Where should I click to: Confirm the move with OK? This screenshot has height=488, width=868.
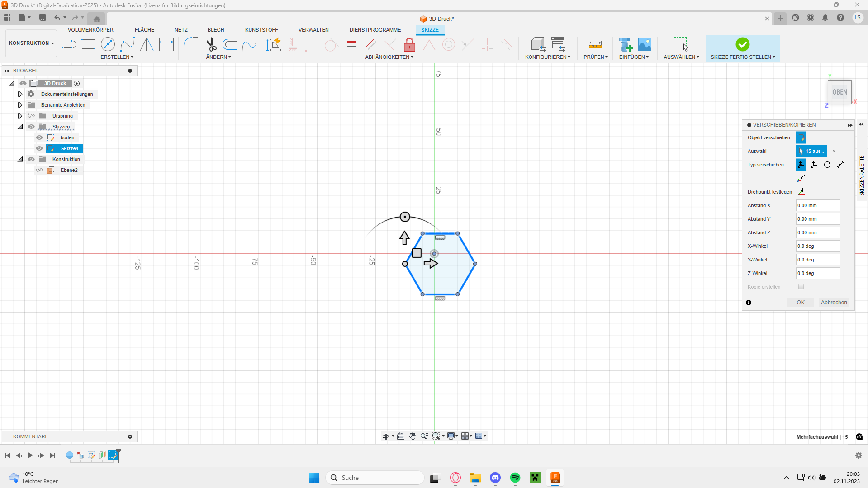[800, 303]
